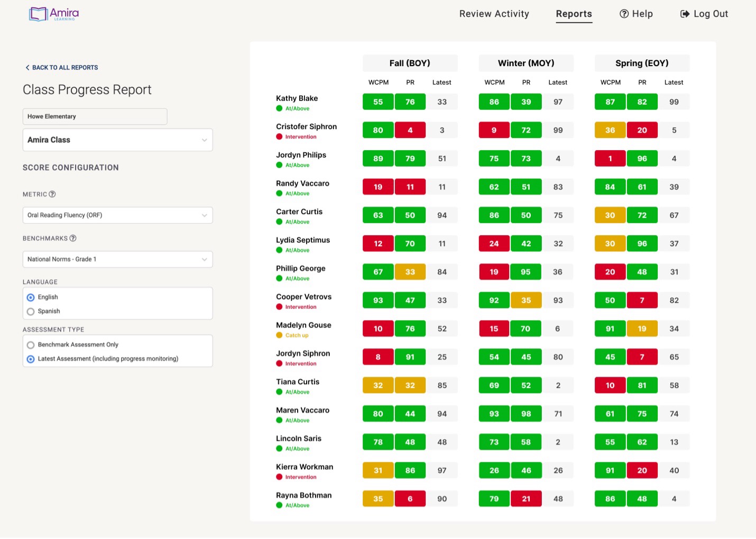Choose Latest Assessment including progress monitoring
This screenshot has height=539, width=756.
coord(31,359)
